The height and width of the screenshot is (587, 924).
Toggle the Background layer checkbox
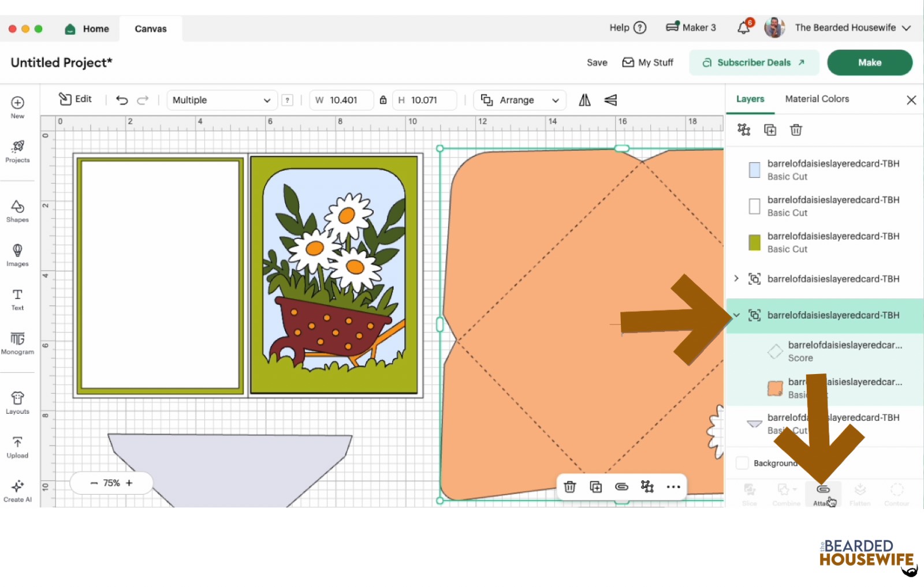click(x=742, y=463)
